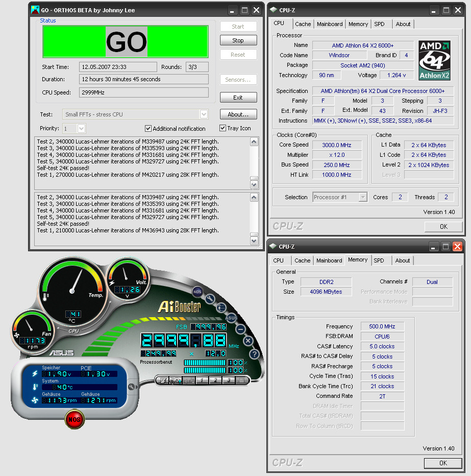Screen dimensions: 471x476
Task: Click the lower CPU-Z window title icon
Action: [273, 246]
